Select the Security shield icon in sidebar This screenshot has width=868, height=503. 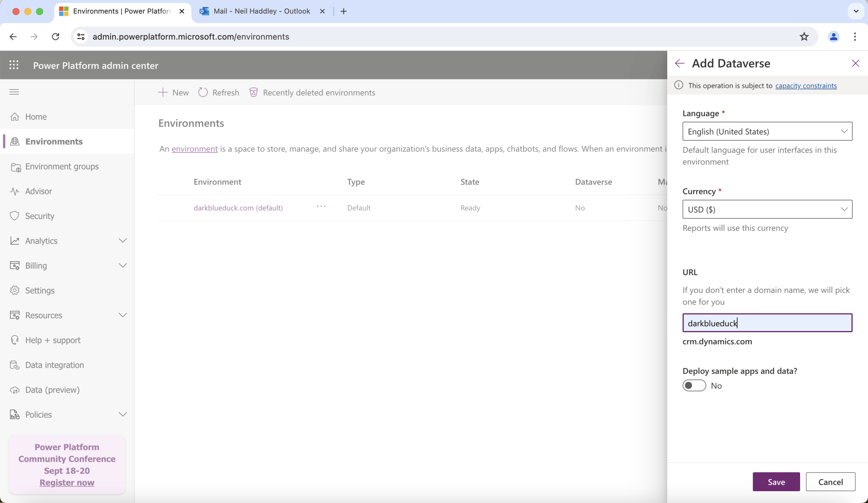(15, 216)
